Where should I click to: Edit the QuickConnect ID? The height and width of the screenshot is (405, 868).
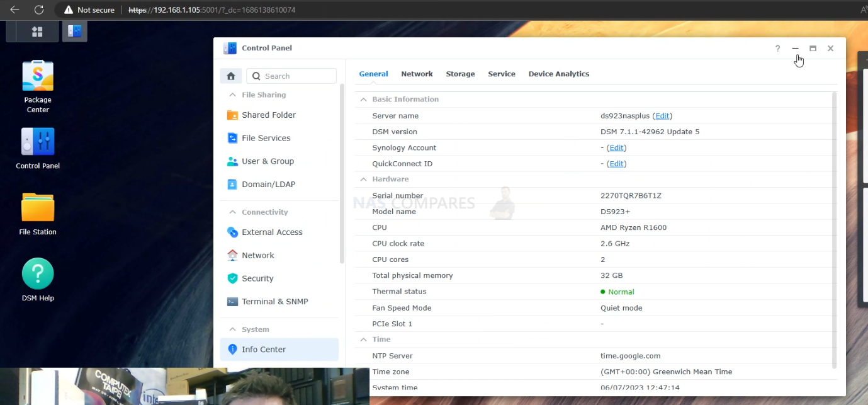point(616,164)
